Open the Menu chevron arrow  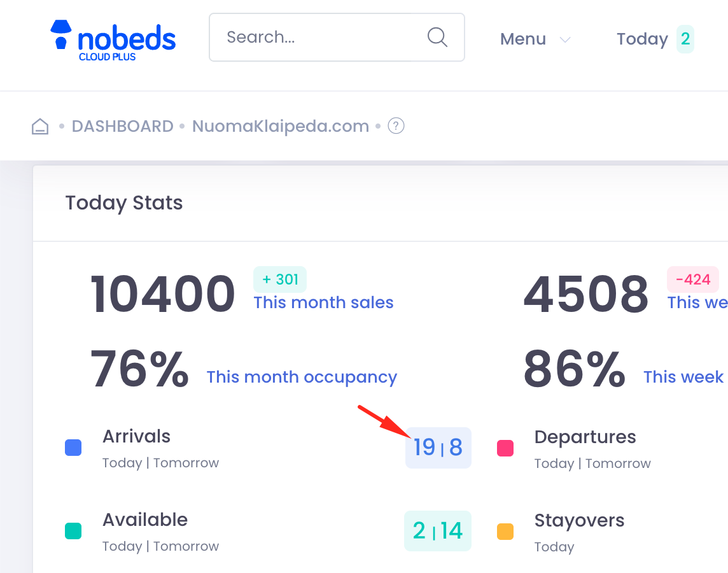pos(565,39)
